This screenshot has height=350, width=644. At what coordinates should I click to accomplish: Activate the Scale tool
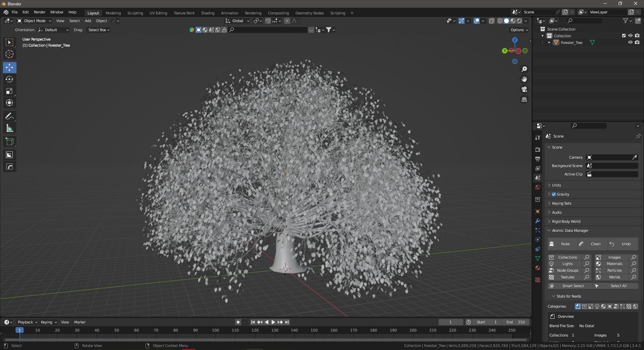[x=9, y=91]
